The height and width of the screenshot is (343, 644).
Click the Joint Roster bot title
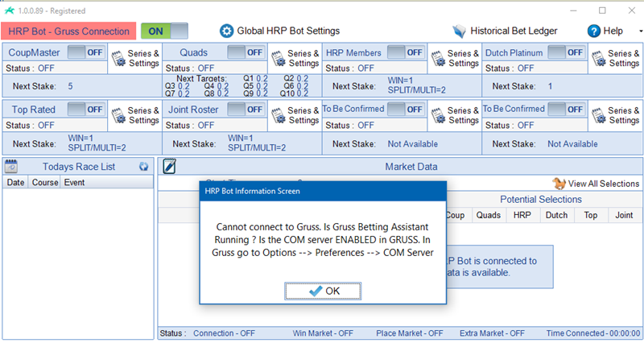[193, 110]
